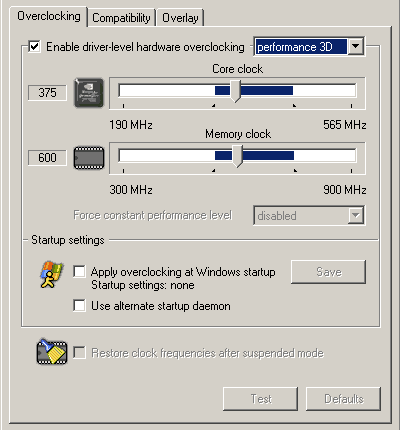Click the memory chip icon beside Memory clock
Viewport: 400px width, 430px height.
[x=89, y=158]
